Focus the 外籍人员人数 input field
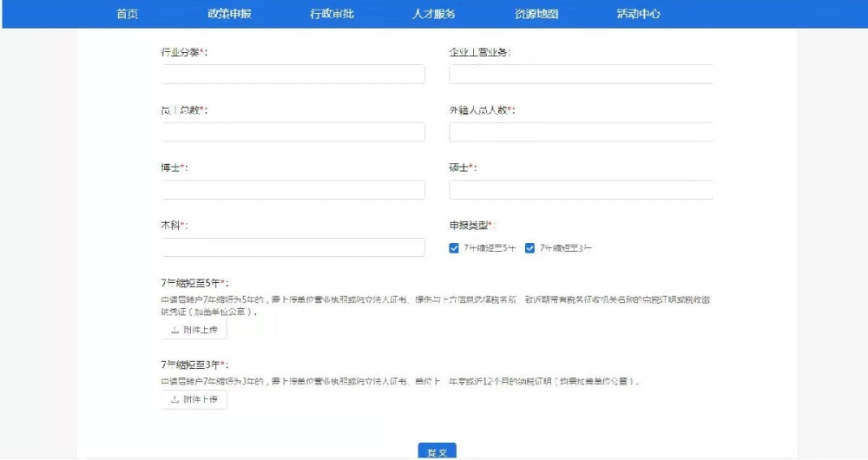868x460 pixels. click(581, 132)
